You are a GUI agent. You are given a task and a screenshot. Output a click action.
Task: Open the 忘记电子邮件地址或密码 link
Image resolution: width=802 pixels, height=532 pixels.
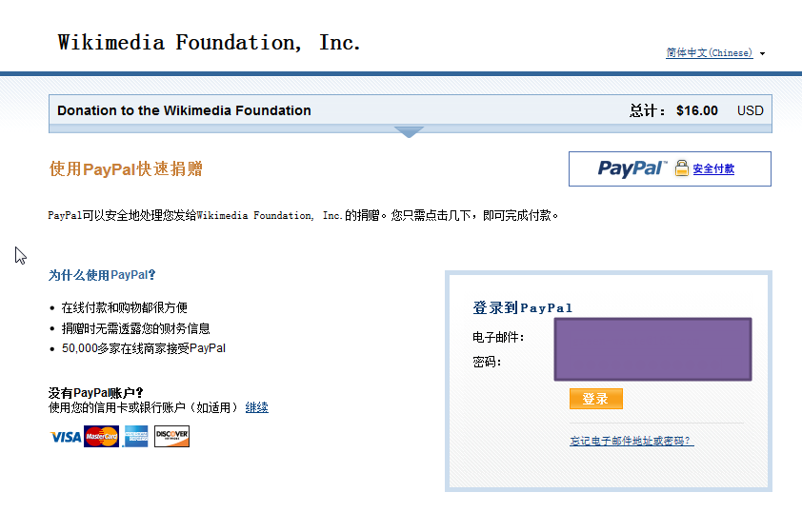(632, 441)
